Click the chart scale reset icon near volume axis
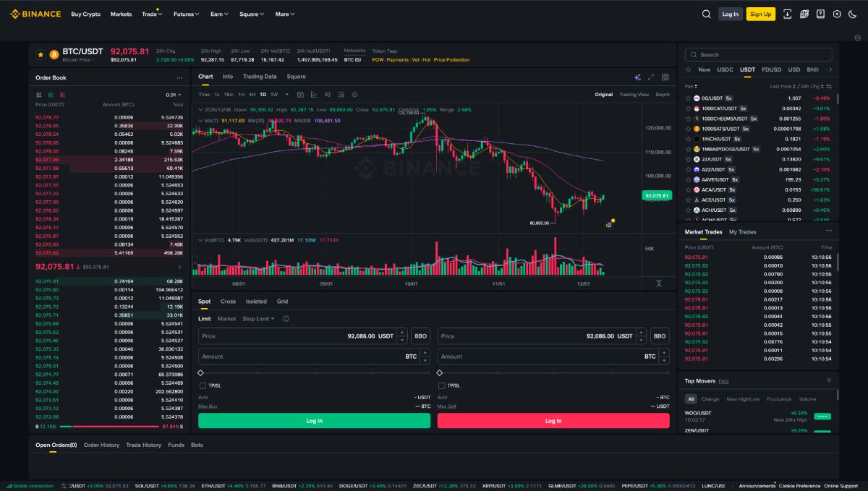 pos(659,283)
